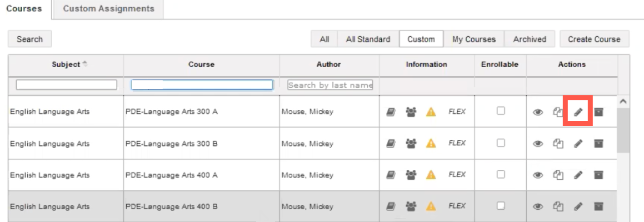Click the edit pencil for Language Arts 300 A

[x=578, y=112]
